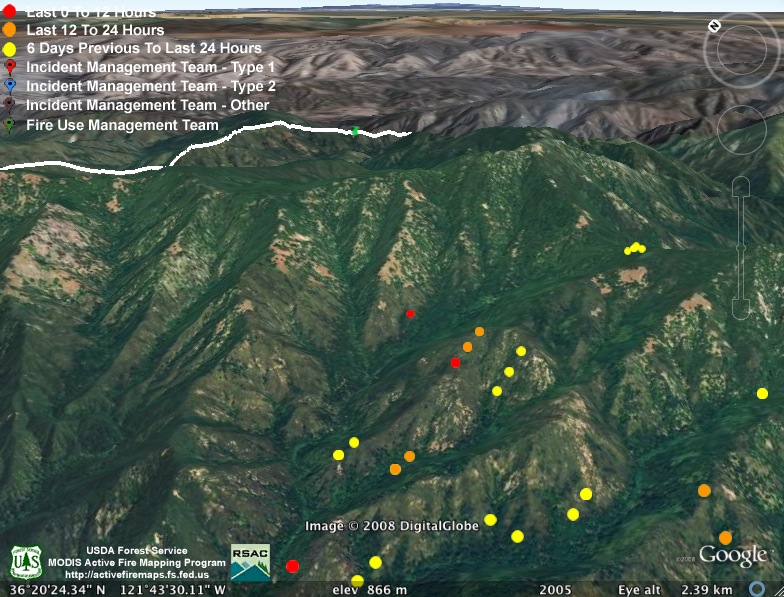
Task: Click the Look joystick ring center
Action: tap(743, 50)
